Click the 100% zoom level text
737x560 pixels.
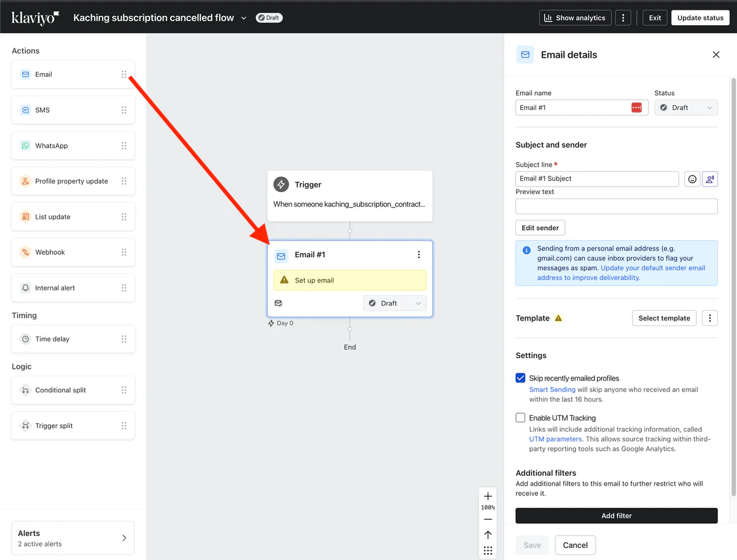[488, 508]
